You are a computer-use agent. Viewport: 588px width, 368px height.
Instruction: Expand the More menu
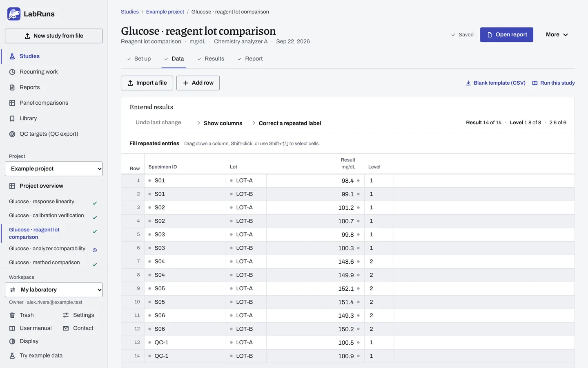tap(557, 35)
